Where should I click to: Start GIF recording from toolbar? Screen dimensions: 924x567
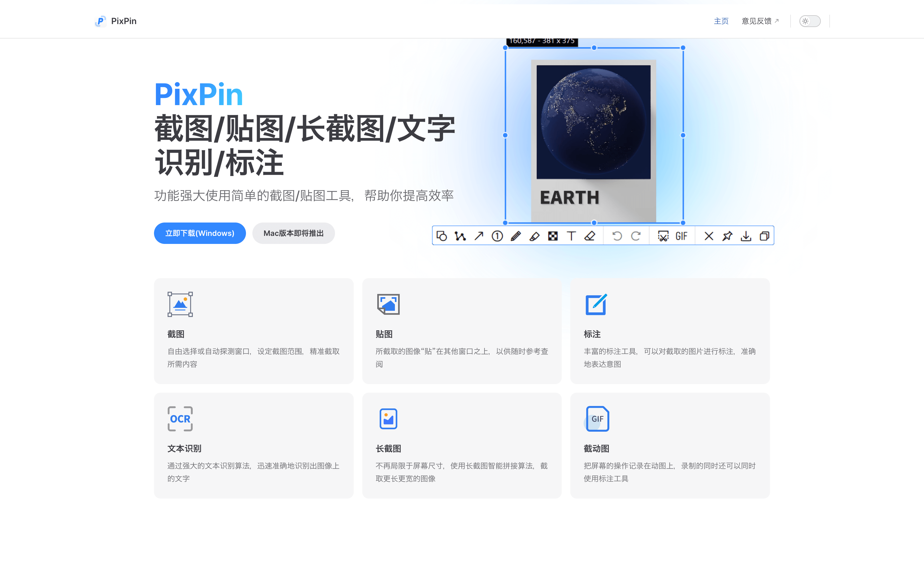pos(681,236)
